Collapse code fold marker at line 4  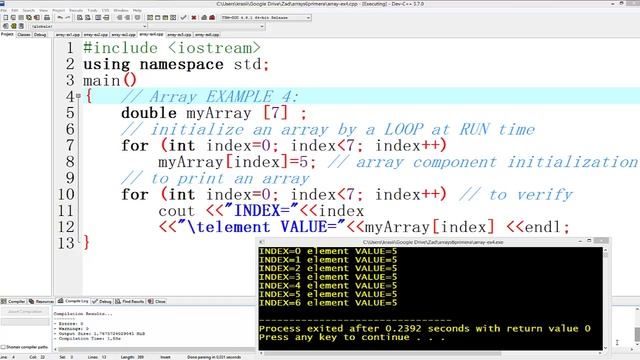coord(78,96)
